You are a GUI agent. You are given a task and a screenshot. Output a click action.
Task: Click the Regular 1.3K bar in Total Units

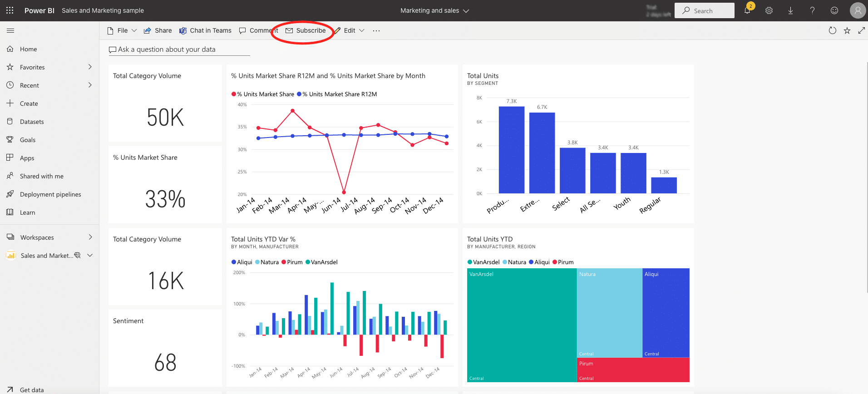664,185
